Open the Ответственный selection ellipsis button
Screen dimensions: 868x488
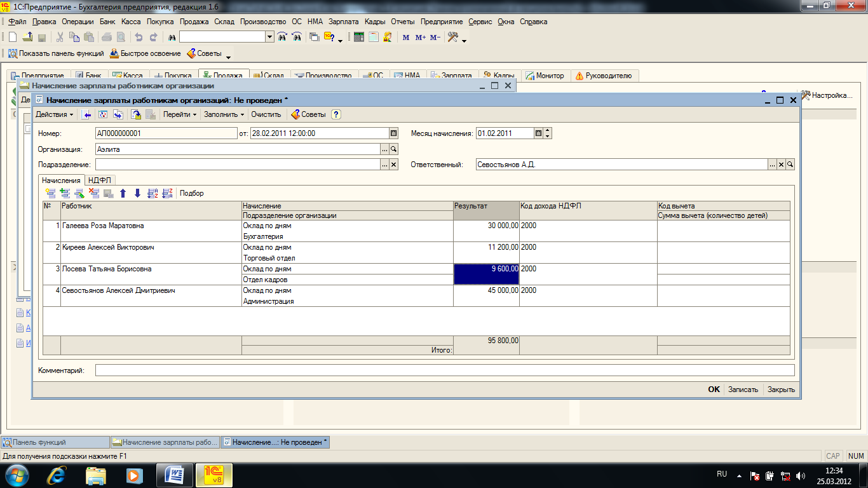[772, 165]
